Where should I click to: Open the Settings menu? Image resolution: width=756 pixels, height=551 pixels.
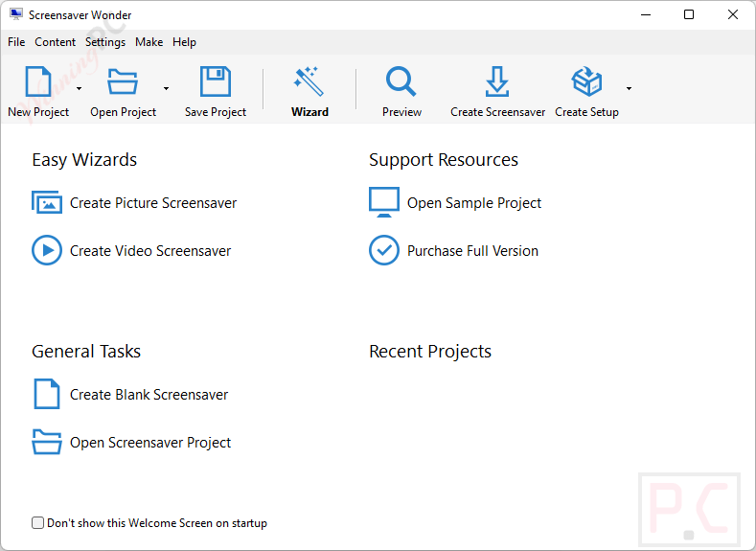point(105,42)
